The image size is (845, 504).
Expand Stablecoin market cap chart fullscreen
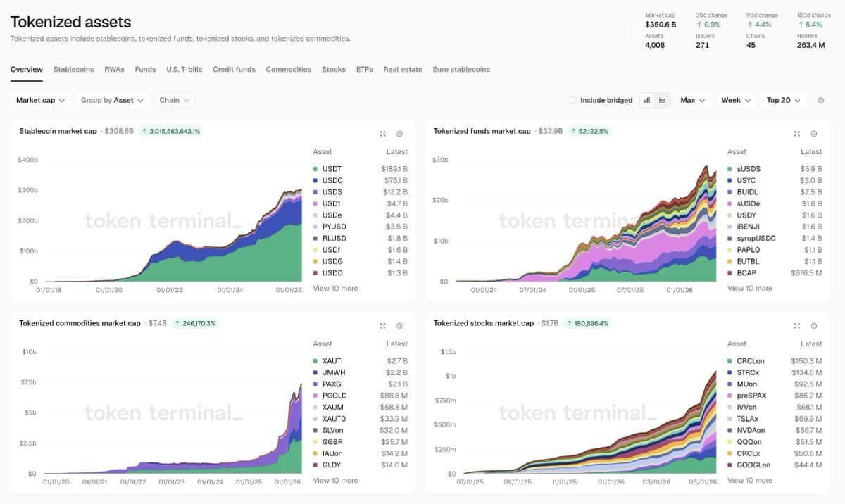click(383, 133)
